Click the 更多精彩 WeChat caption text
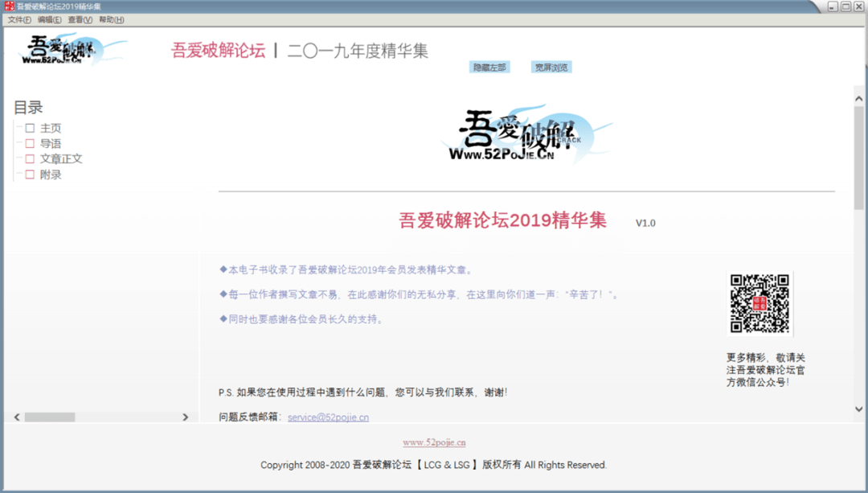The width and height of the screenshot is (868, 493). coord(766,370)
